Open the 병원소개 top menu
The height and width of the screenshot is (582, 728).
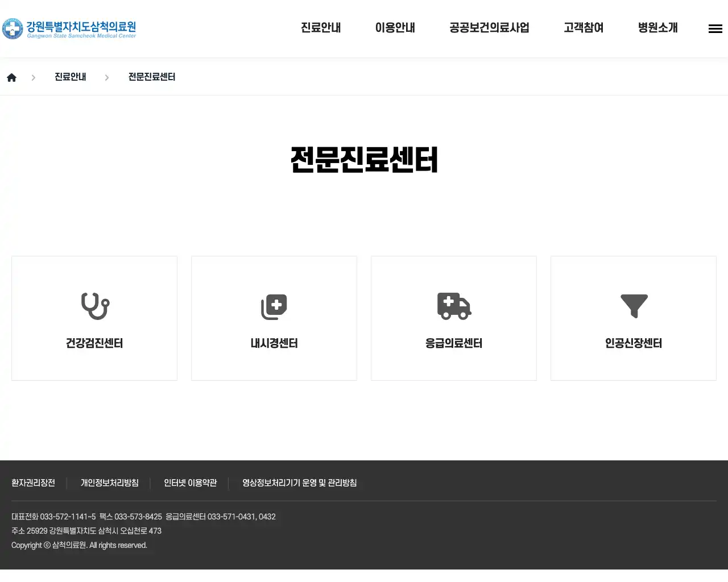point(658,28)
